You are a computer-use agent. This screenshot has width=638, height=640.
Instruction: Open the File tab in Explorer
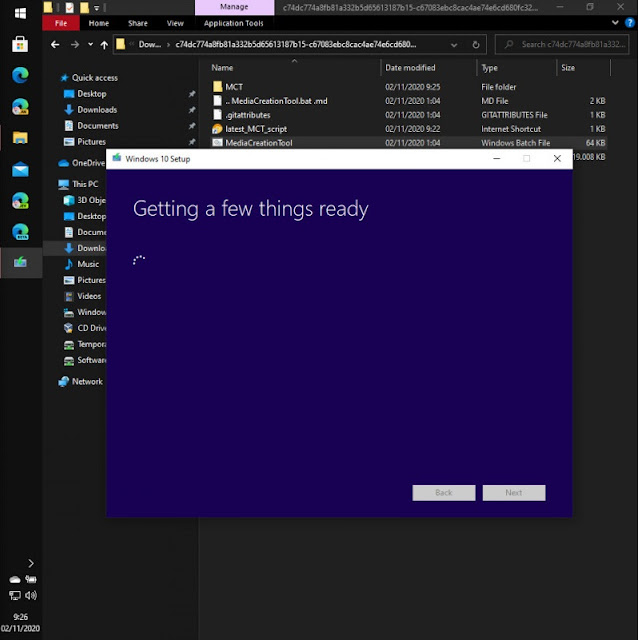click(61, 23)
